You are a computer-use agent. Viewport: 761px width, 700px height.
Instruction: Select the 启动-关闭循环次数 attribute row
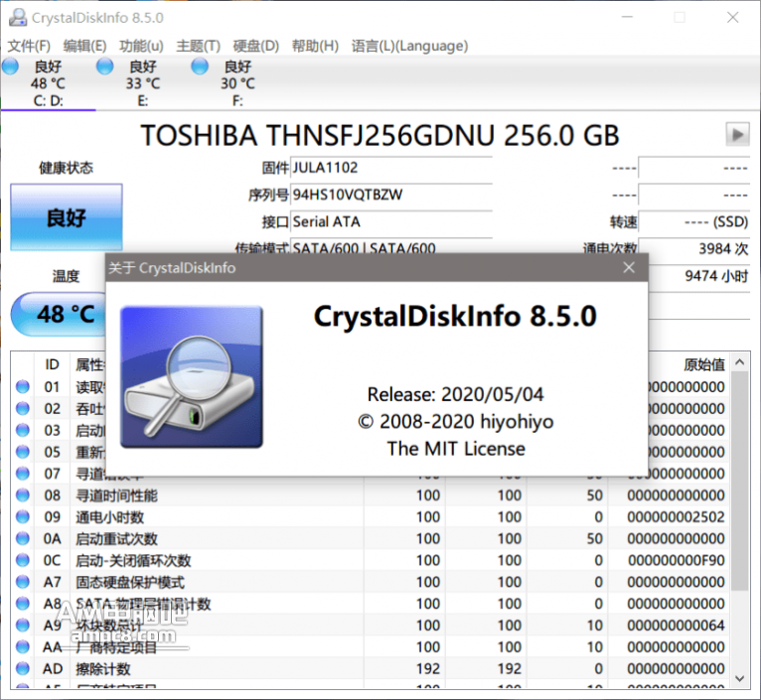tap(371, 560)
